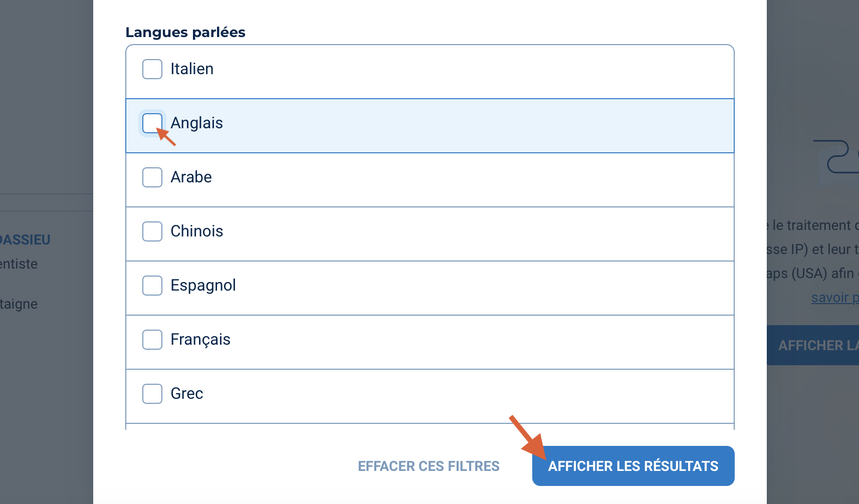Click the Arabe label text
859x504 pixels.
coord(191,177)
